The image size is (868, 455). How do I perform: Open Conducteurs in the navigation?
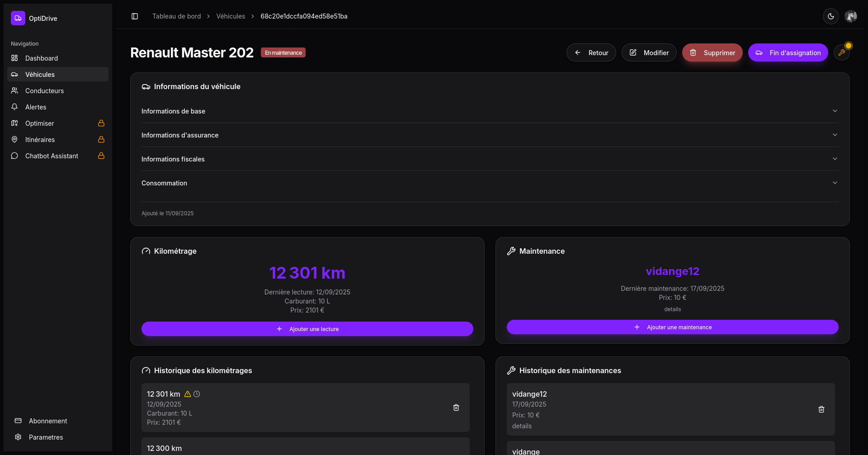pyautogui.click(x=44, y=91)
